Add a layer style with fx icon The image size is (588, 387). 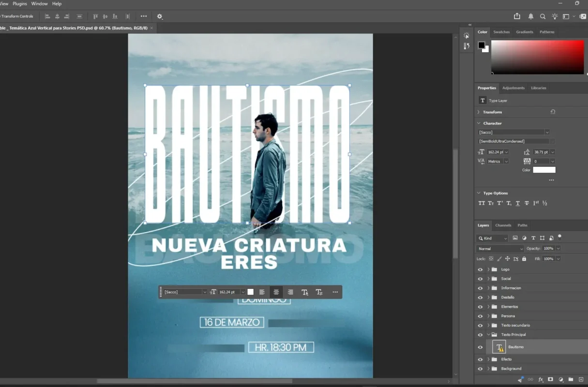tap(541, 380)
